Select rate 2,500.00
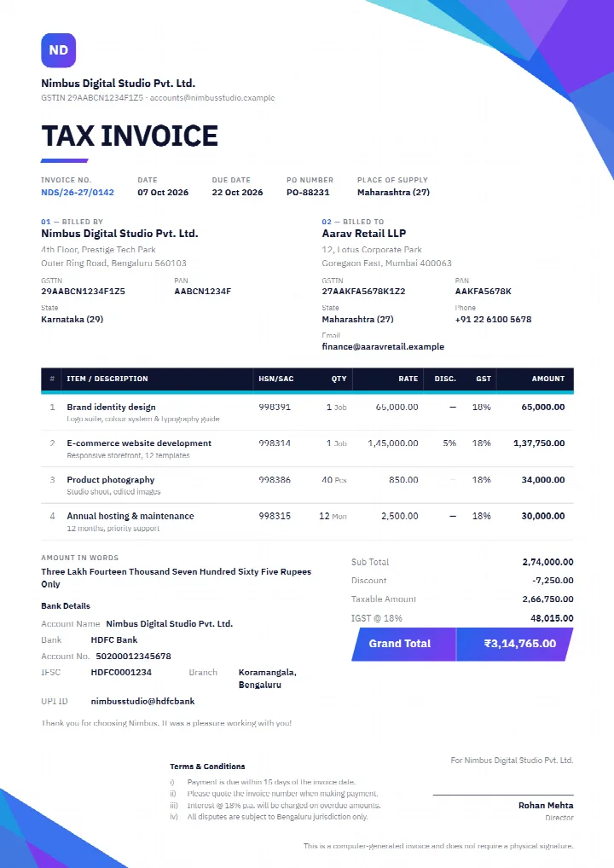The width and height of the screenshot is (614, 868). (400, 516)
